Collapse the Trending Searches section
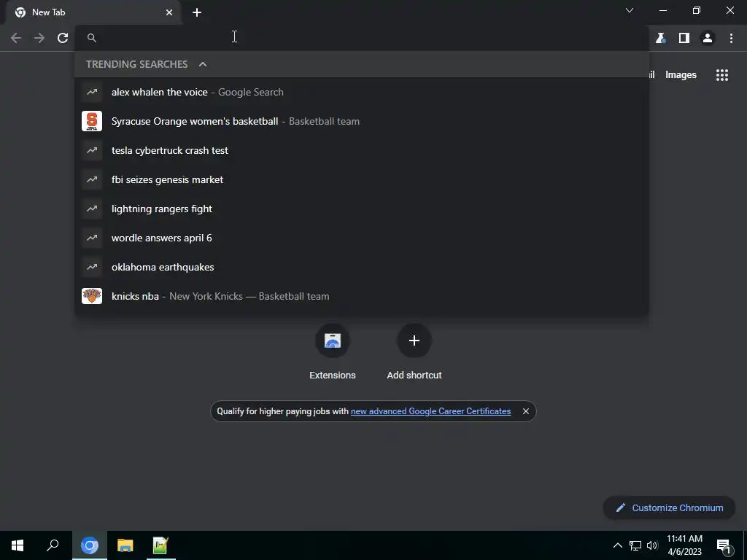 tap(203, 64)
